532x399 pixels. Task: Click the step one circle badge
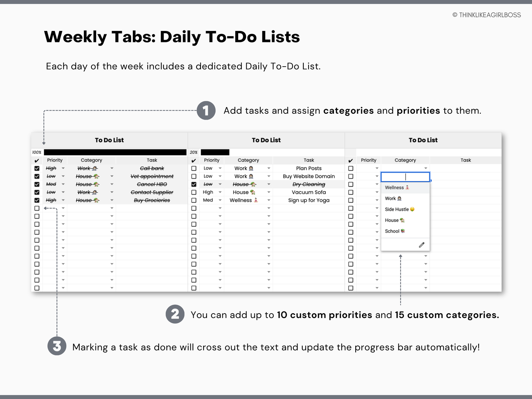(206, 111)
